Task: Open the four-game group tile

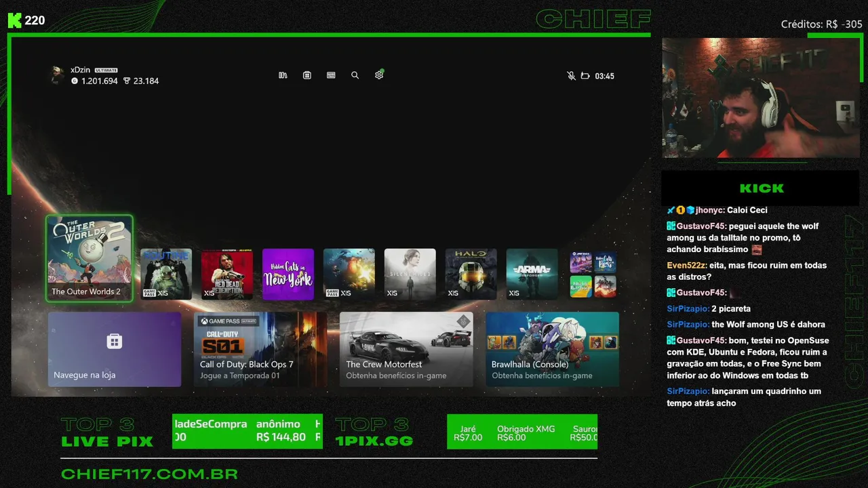Action: point(593,274)
